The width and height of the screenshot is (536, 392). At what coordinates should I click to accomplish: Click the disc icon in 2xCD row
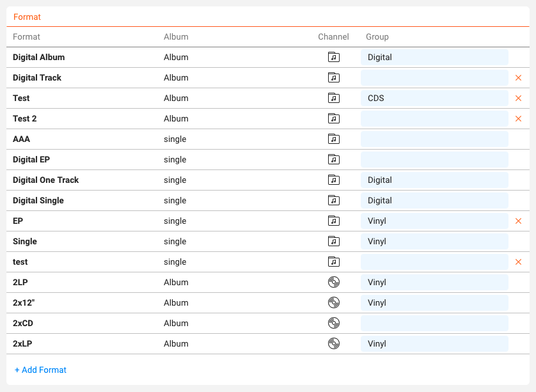click(334, 324)
